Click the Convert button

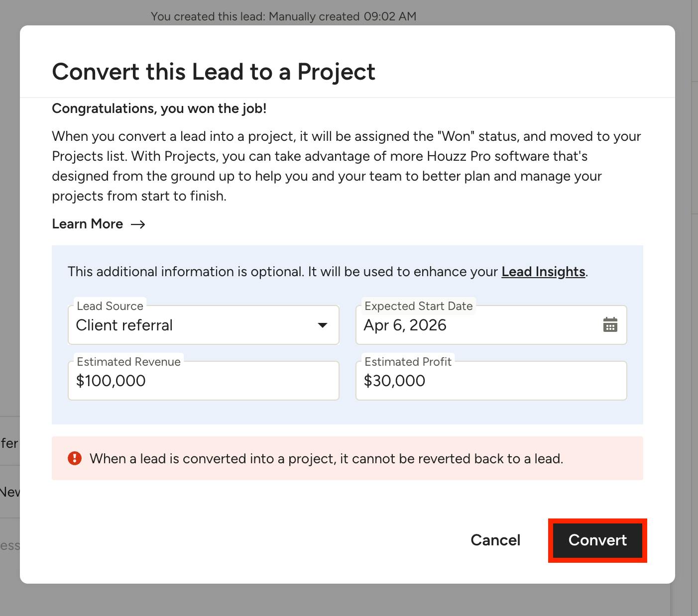[597, 540]
